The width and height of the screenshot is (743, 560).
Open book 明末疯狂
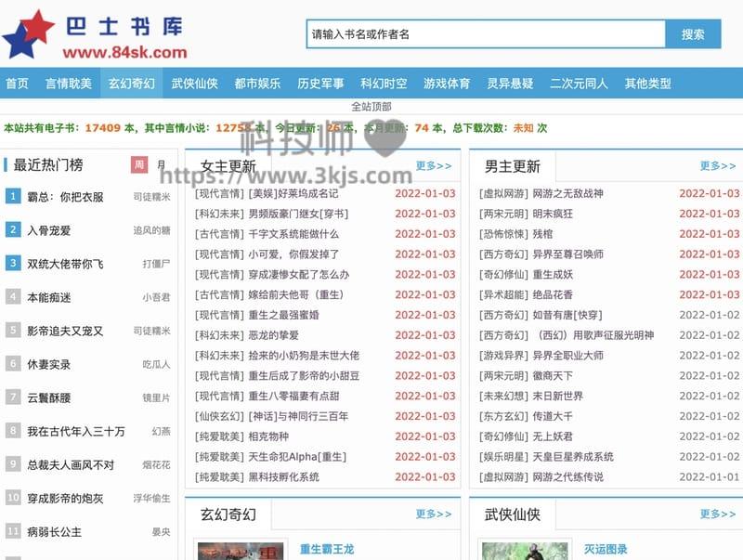pos(553,214)
